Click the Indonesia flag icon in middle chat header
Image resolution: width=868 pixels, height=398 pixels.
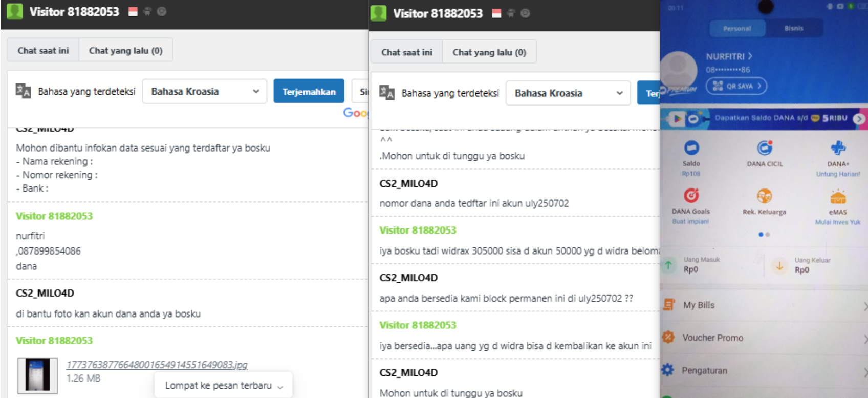pos(496,13)
